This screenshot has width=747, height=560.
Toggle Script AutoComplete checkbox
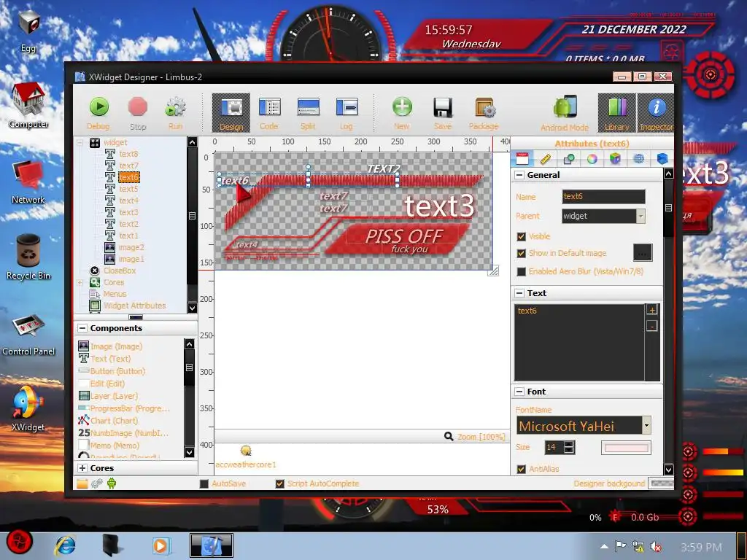pos(279,484)
